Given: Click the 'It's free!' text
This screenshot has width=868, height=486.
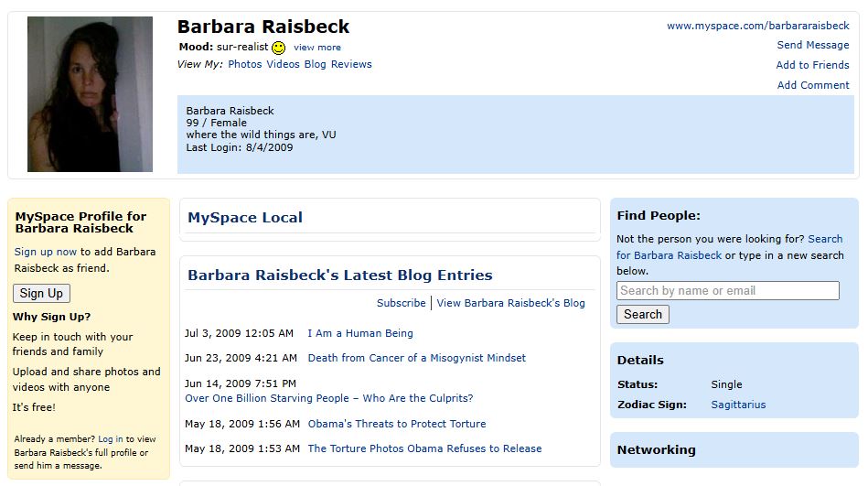Looking at the screenshot, I should (x=34, y=407).
